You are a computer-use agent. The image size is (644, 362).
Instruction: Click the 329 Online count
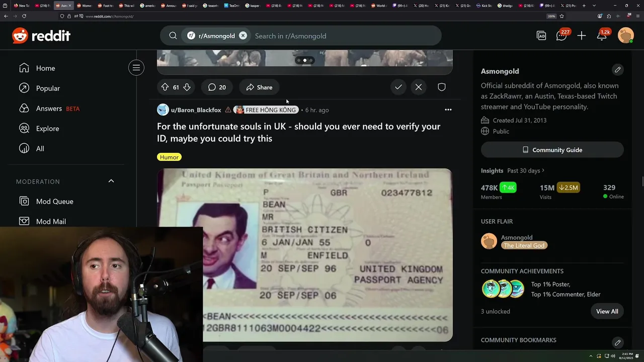pyautogui.click(x=613, y=191)
